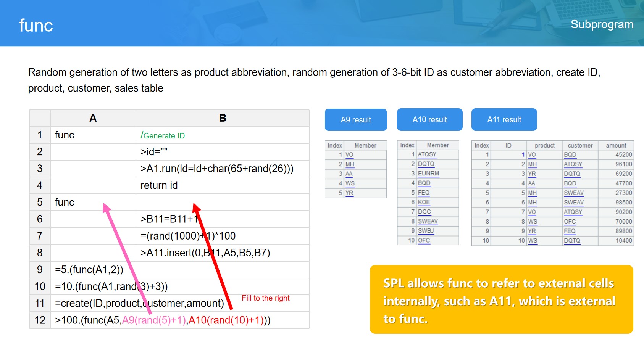Click cell B2 with >id=""
The image size is (644, 362).
point(223,152)
